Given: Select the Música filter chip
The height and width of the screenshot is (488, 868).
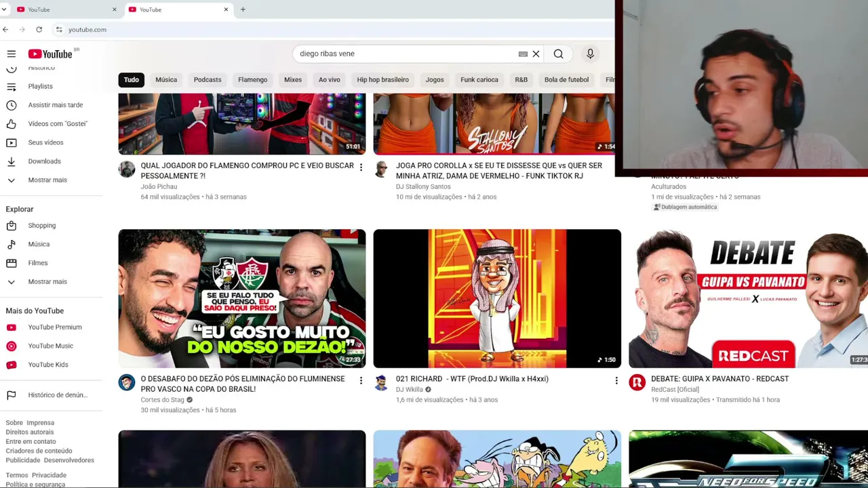Looking at the screenshot, I should click(166, 79).
